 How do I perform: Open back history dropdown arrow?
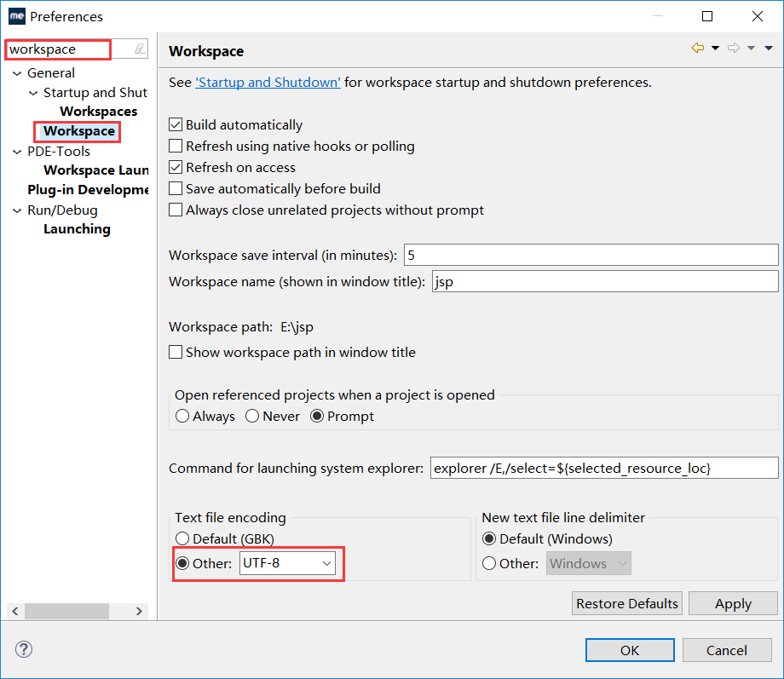coord(716,48)
